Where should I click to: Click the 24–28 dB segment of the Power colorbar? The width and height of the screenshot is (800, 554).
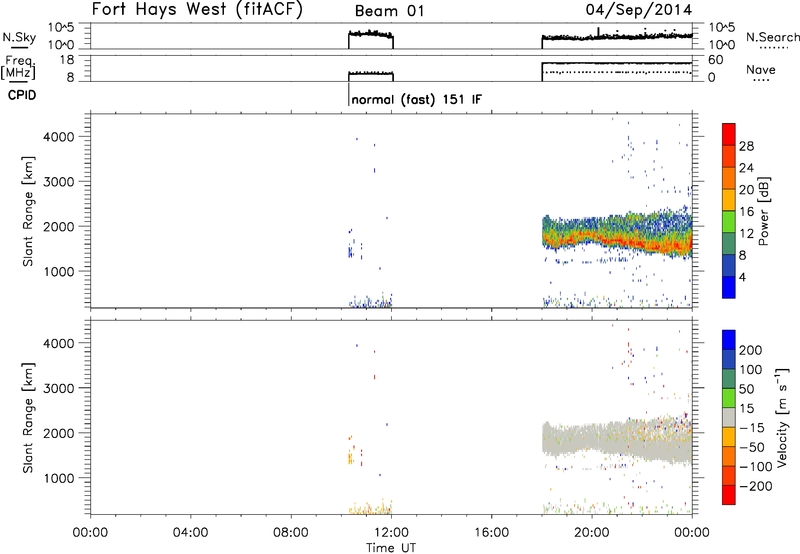tap(729, 157)
